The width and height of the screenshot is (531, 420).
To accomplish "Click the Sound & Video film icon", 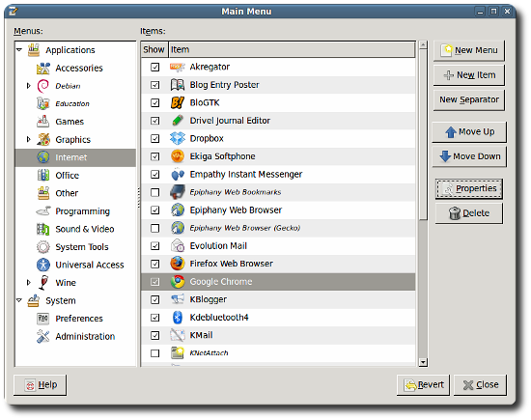I will (43, 229).
